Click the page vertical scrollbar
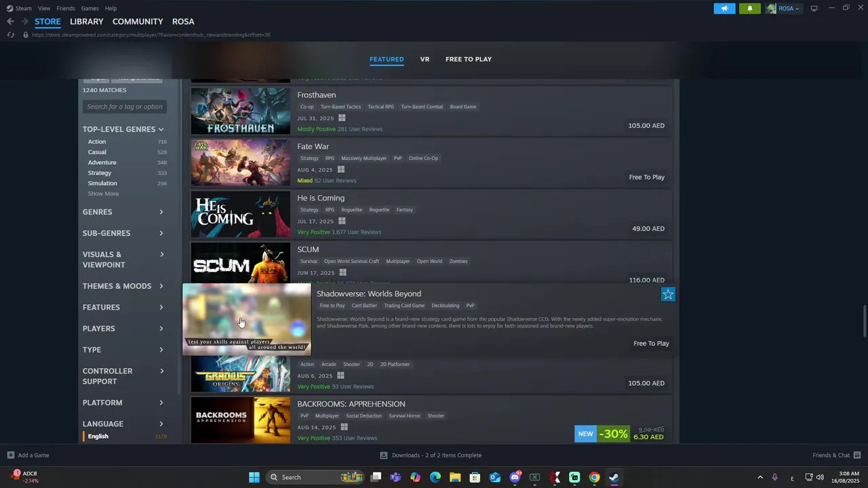The height and width of the screenshot is (488, 868). (864, 321)
